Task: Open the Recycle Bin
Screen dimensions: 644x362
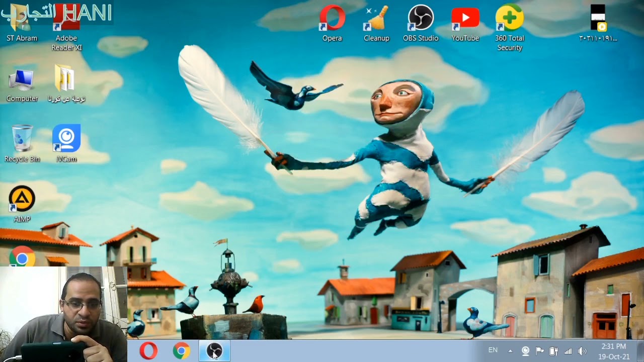Action: (22, 144)
